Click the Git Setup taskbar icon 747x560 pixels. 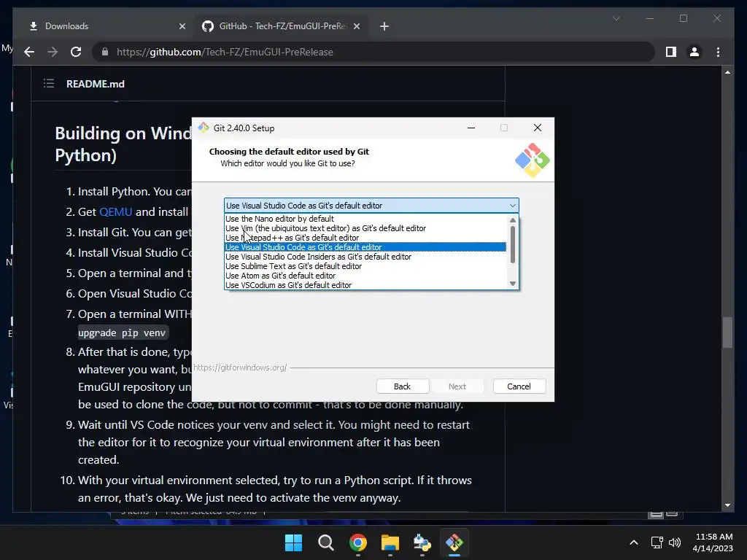(454, 542)
